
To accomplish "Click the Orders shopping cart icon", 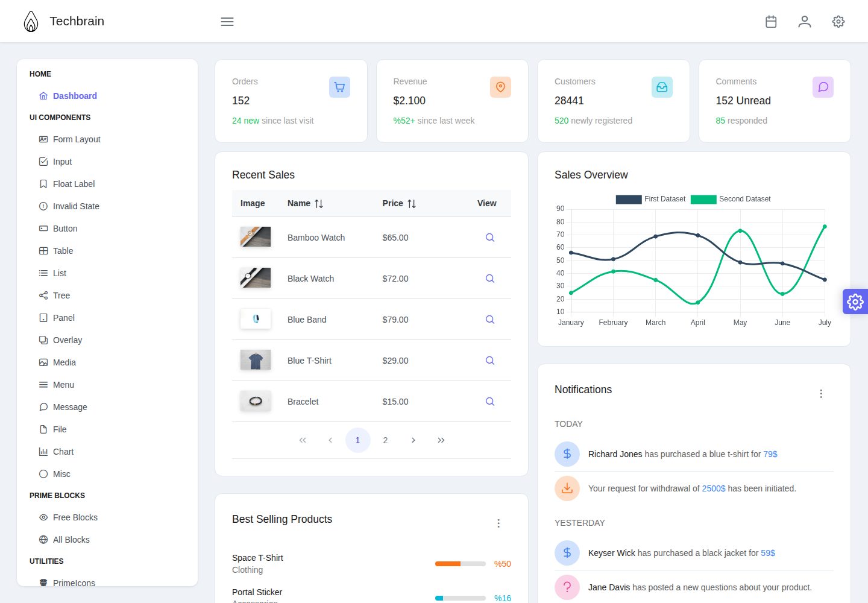I will coord(339,87).
